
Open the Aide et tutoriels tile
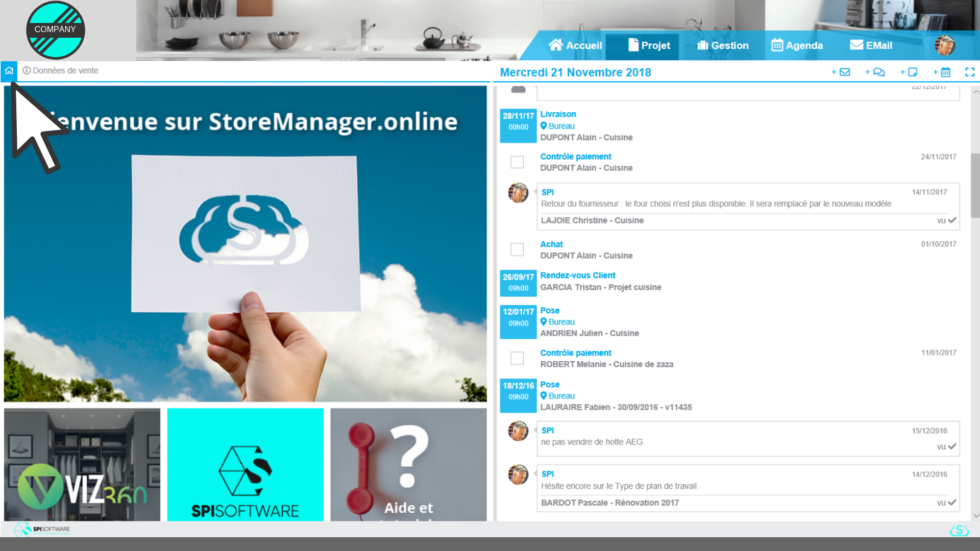(408, 464)
